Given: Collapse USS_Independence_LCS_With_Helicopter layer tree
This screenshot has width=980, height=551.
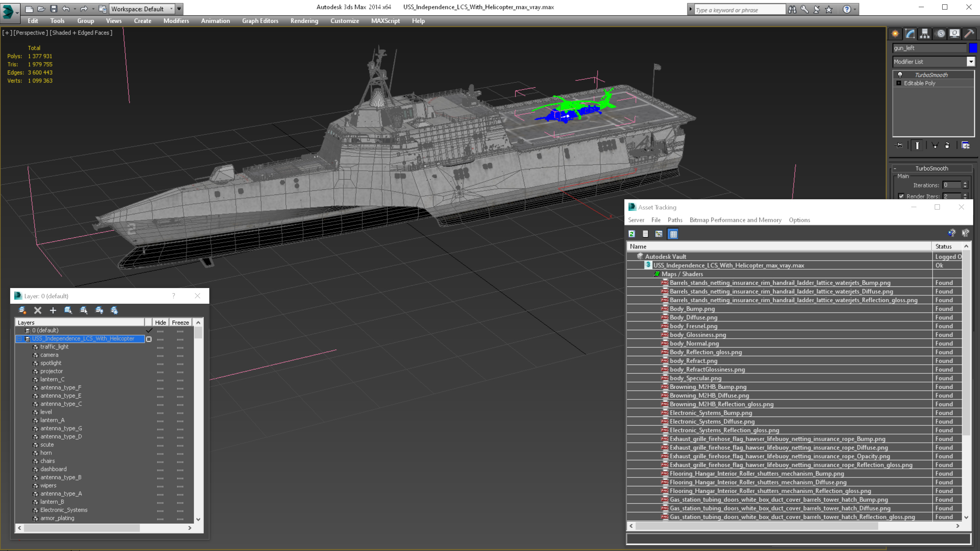Looking at the screenshot, I should (x=19, y=339).
